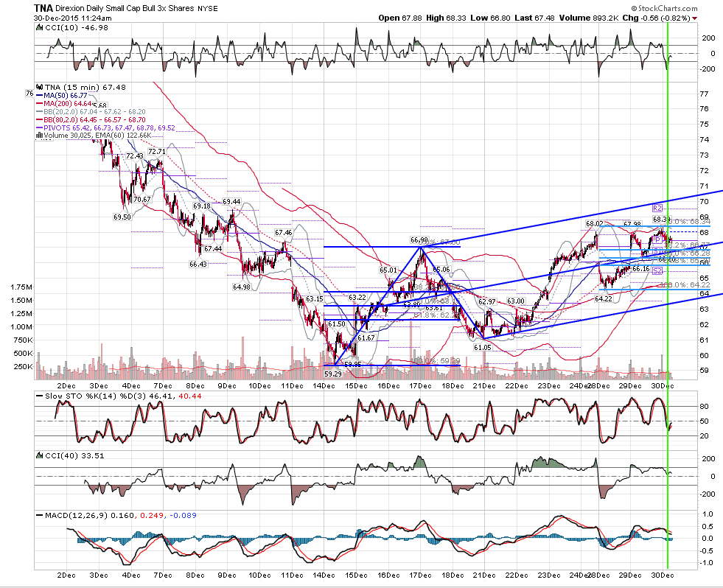Click the 68.02 price label
Screen dimensions: 723x588
coord(594,224)
